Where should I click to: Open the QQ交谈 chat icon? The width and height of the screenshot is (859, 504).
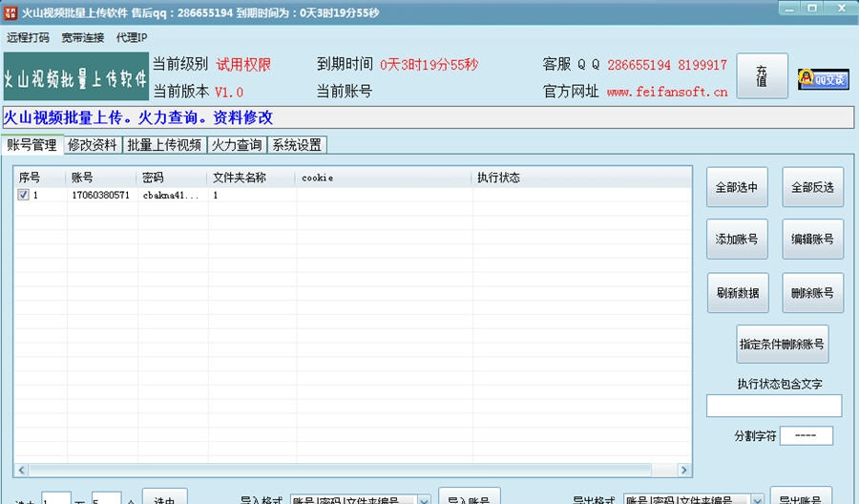823,78
